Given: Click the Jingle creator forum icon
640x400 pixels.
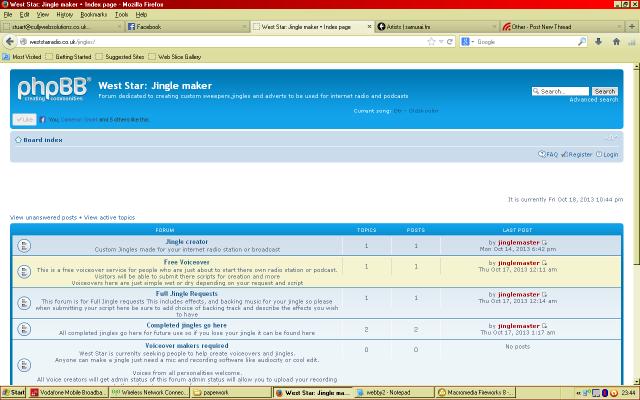Looking at the screenshot, I should pyautogui.click(x=23, y=245).
